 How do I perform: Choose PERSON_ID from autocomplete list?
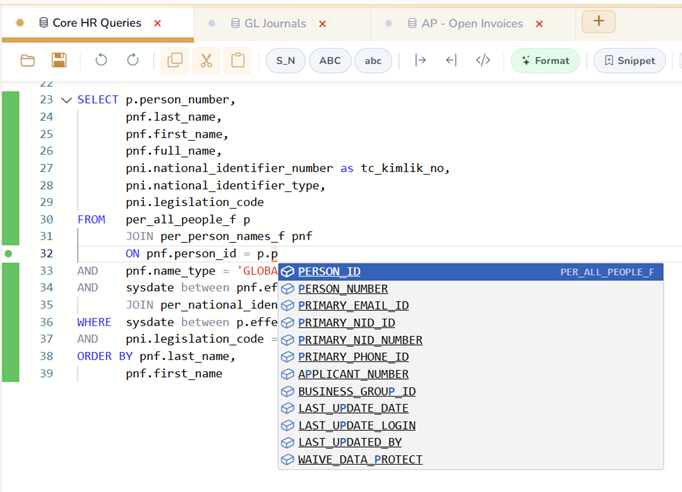[471, 272]
